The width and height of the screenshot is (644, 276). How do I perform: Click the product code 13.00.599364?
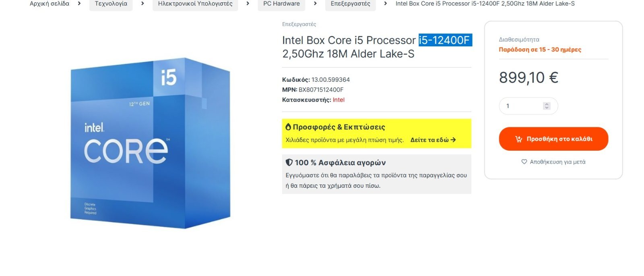click(x=330, y=80)
